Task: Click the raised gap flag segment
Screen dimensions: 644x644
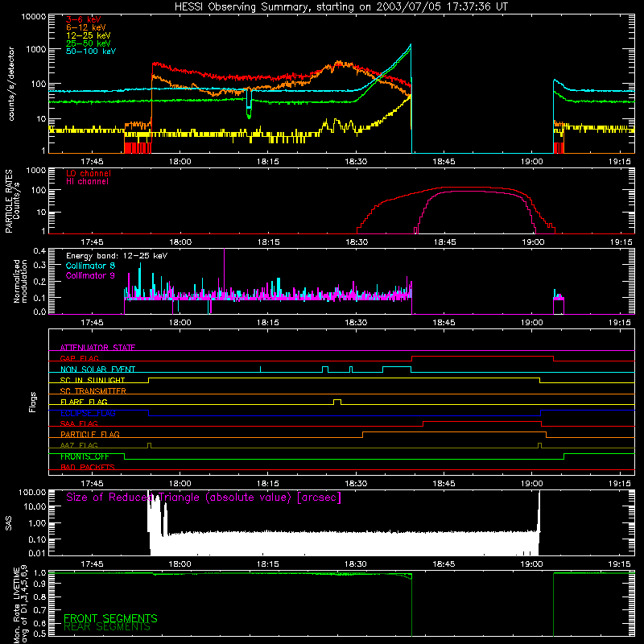Action: tap(482, 357)
